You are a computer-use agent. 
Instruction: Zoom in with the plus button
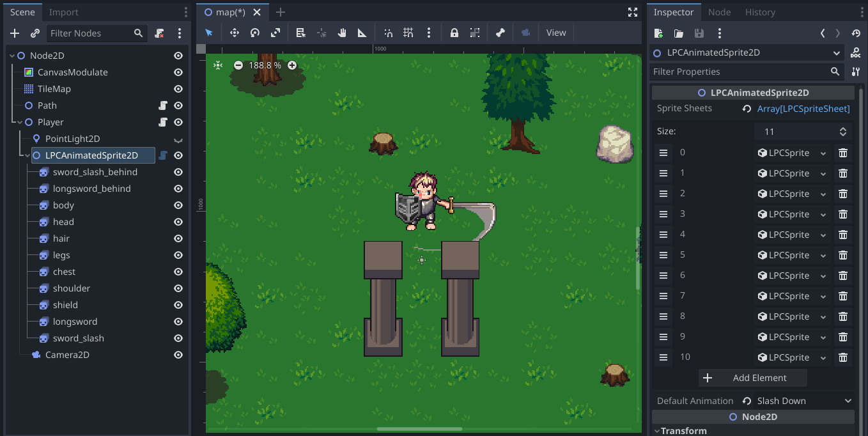point(292,65)
